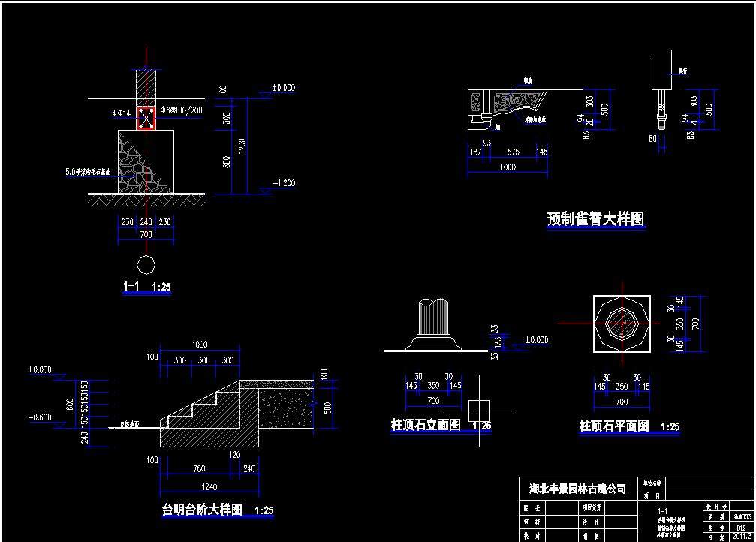
Task: Click the '4Φ14' rebar annotation
Action: (x=122, y=113)
